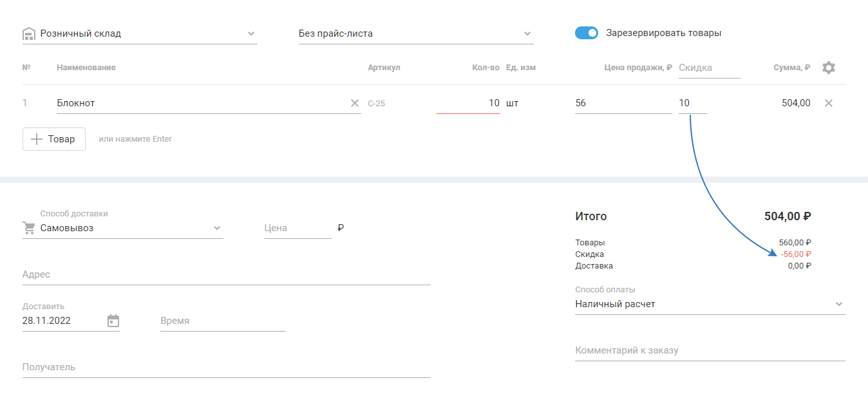Remove the Блокнот row from order
868x416 pixels.
829,103
